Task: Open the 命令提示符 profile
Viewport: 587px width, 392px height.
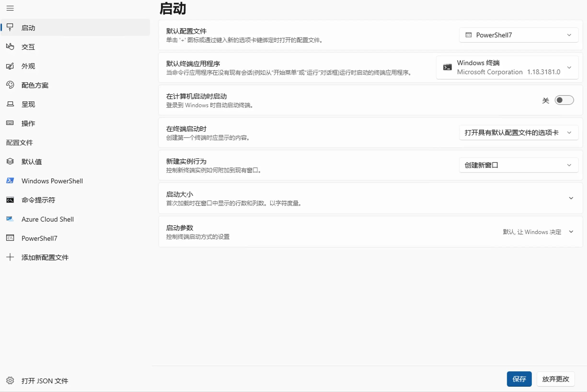Action: coord(75,200)
